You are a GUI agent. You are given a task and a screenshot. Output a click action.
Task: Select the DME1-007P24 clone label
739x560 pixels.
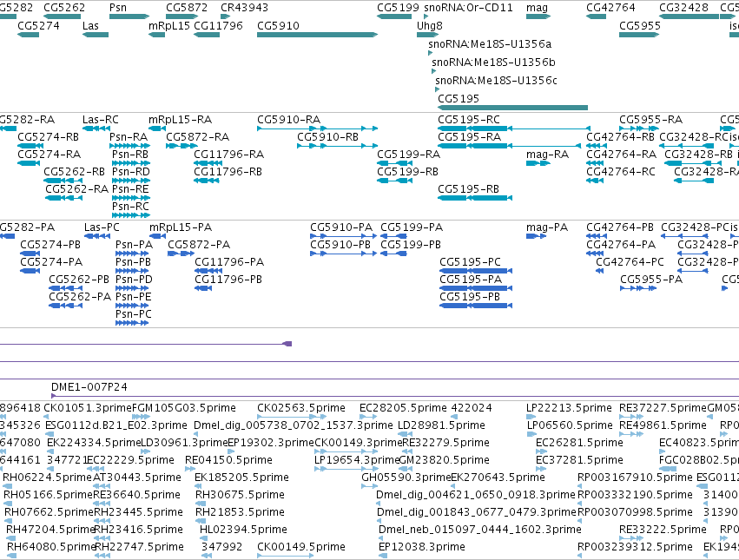(89, 387)
